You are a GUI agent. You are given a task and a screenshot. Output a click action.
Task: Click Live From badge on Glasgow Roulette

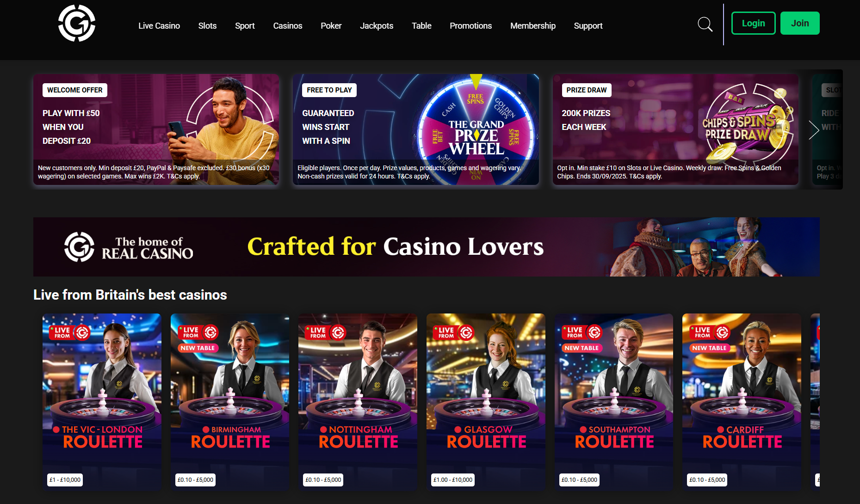coord(453,332)
